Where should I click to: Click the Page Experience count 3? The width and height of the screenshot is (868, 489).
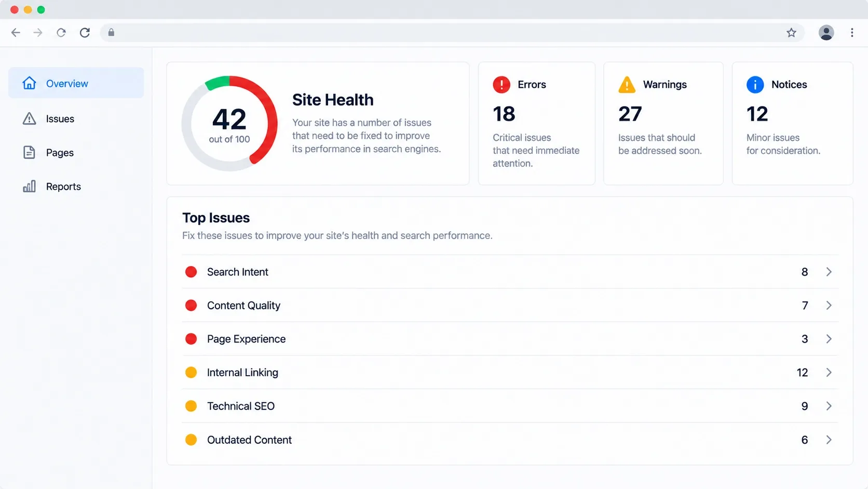tap(805, 339)
